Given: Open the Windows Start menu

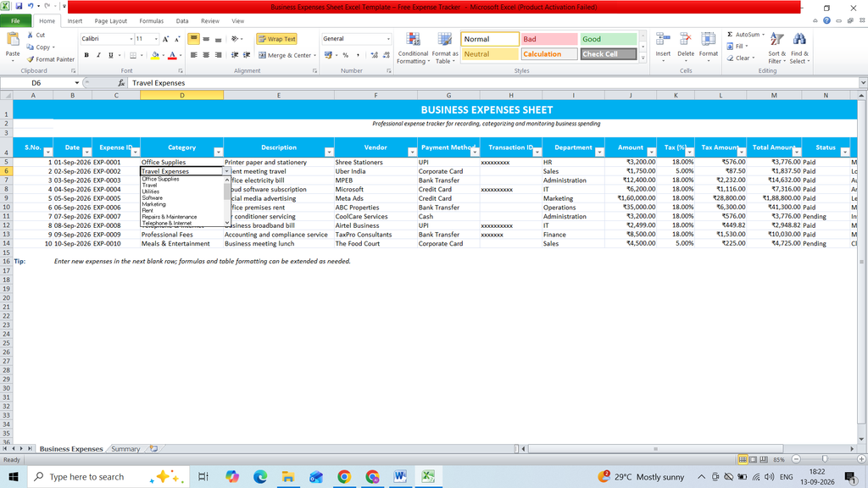Looking at the screenshot, I should pos(14,476).
